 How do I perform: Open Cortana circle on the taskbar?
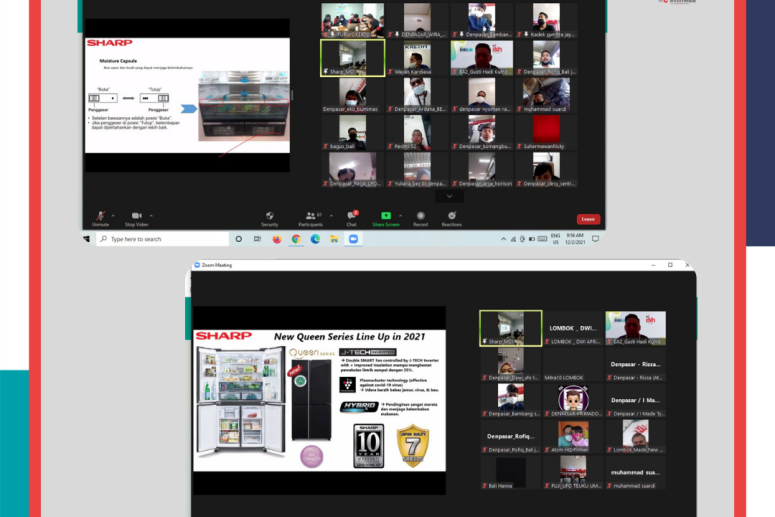tap(239, 239)
